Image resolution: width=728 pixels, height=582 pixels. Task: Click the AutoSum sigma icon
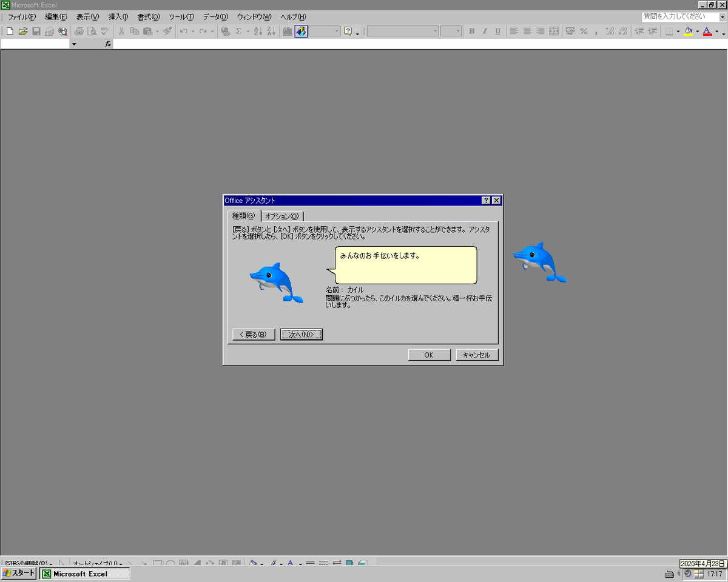(x=239, y=31)
